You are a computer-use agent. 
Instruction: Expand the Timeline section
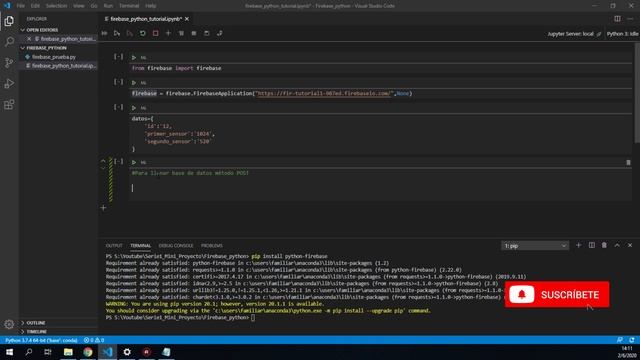[x=58, y=331]
